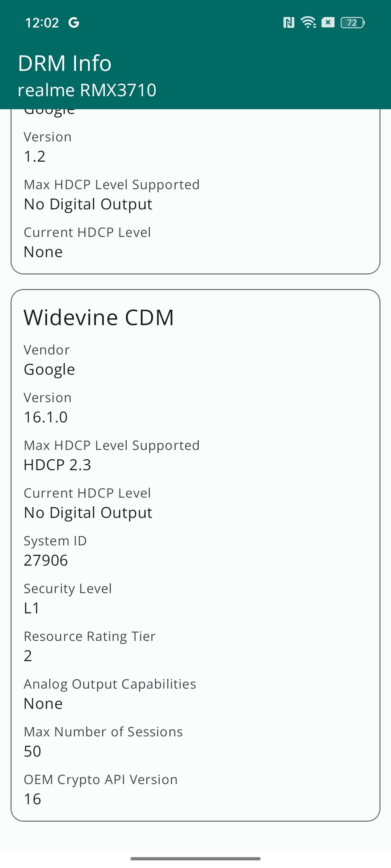Tap the Analog Output Capabilities entry

110,694
